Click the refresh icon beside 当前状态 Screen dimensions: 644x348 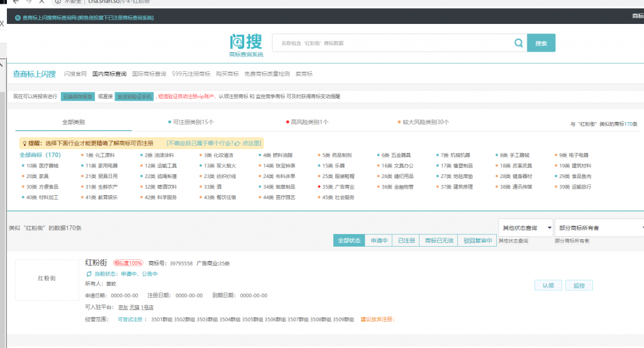coord(89,274)
